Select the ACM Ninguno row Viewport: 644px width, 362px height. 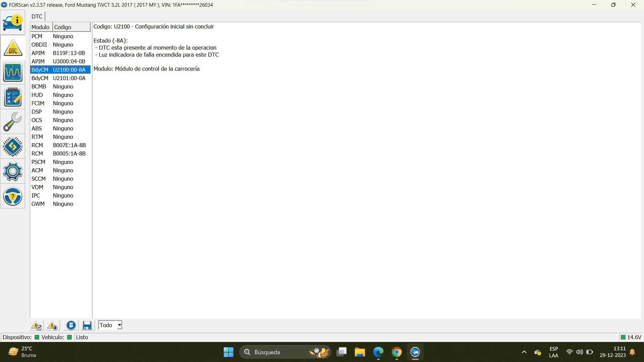[60, 170]
